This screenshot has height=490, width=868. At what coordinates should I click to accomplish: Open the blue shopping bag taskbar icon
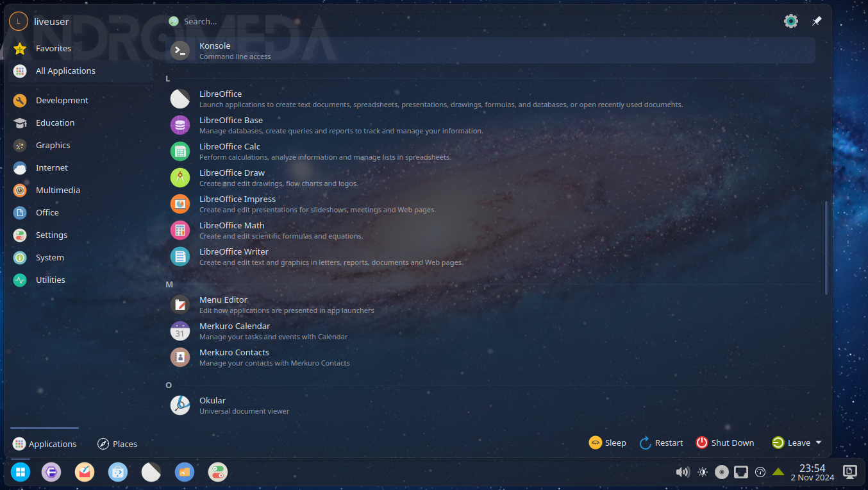pos(118,473)
